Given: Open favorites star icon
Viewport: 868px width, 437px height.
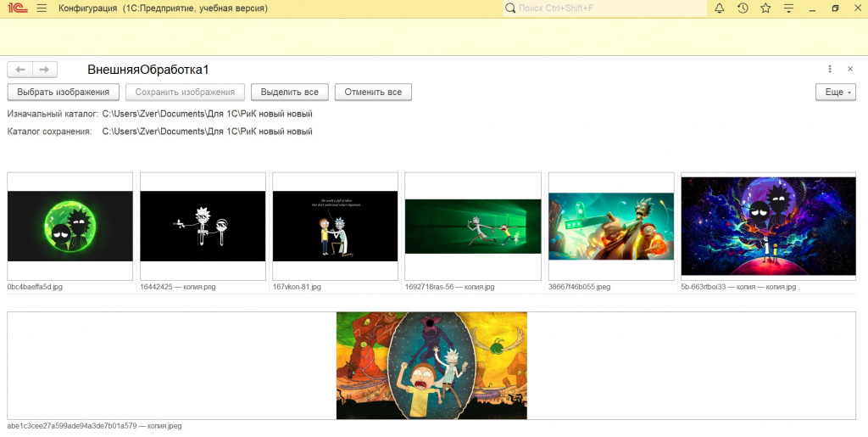Looking at the screenshot, I should coord(765,8).
